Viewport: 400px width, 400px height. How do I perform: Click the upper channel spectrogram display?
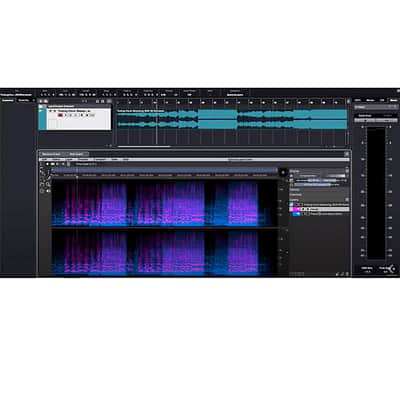pos(164,203)
